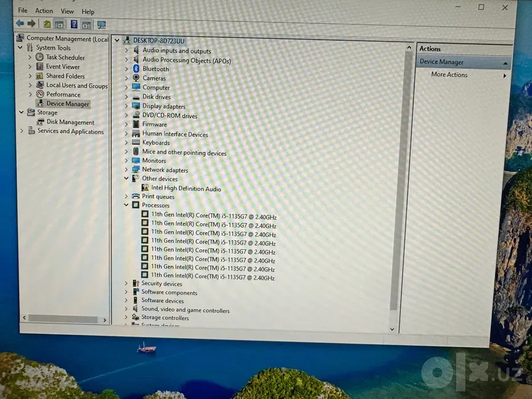Click the Back arrow toolbar icon
Screen dimensions: 532x399
tap(20, 23)
